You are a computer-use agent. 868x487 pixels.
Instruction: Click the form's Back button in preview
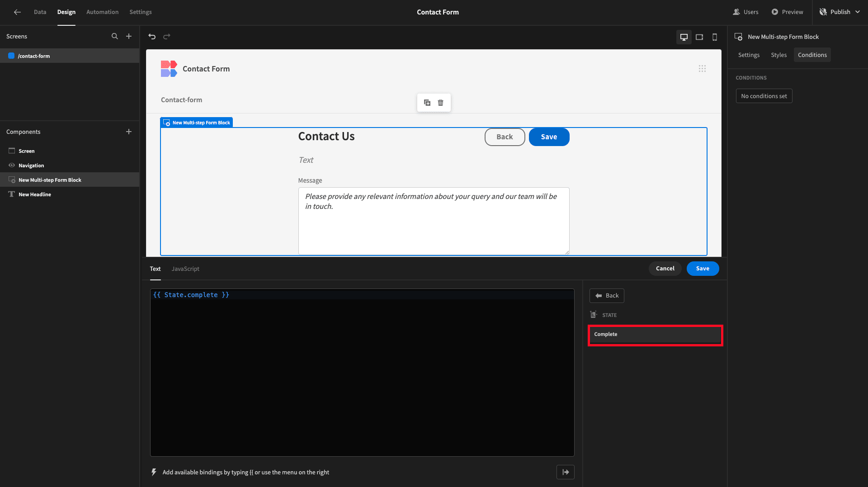coord(505,137)
